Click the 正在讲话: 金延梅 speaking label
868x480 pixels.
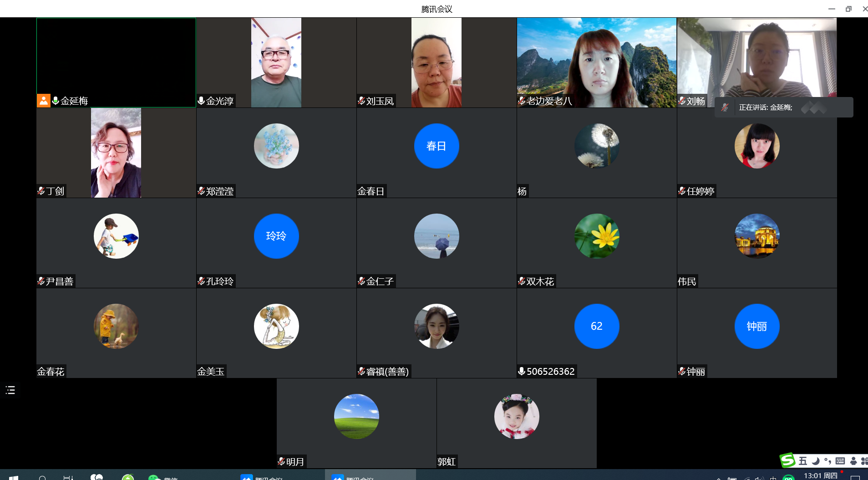[765, 107]
